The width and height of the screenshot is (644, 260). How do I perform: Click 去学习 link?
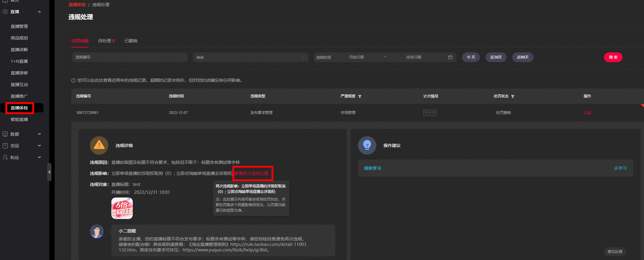620,168
